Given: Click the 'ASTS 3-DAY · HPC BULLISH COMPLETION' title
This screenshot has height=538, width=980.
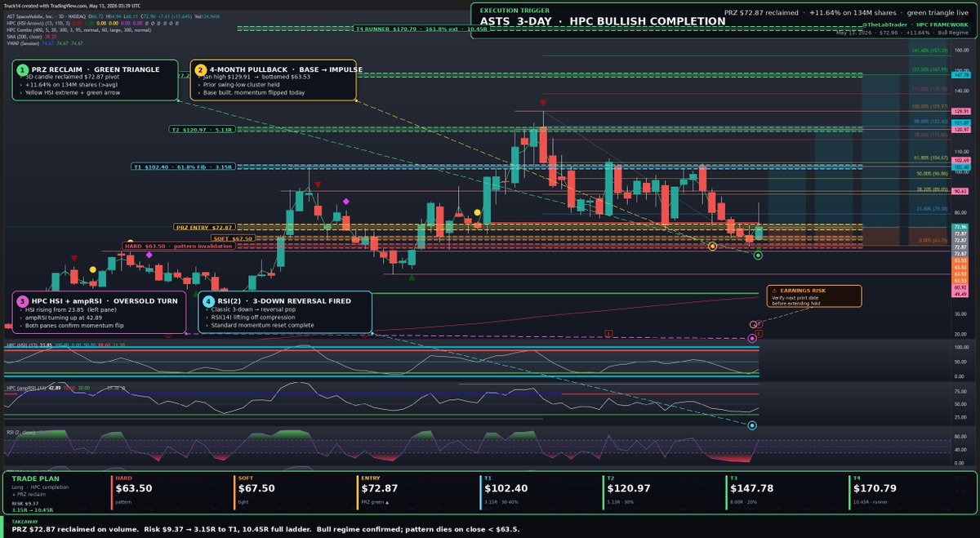Looking at the screenshot, I should click(x=603, y=21).
